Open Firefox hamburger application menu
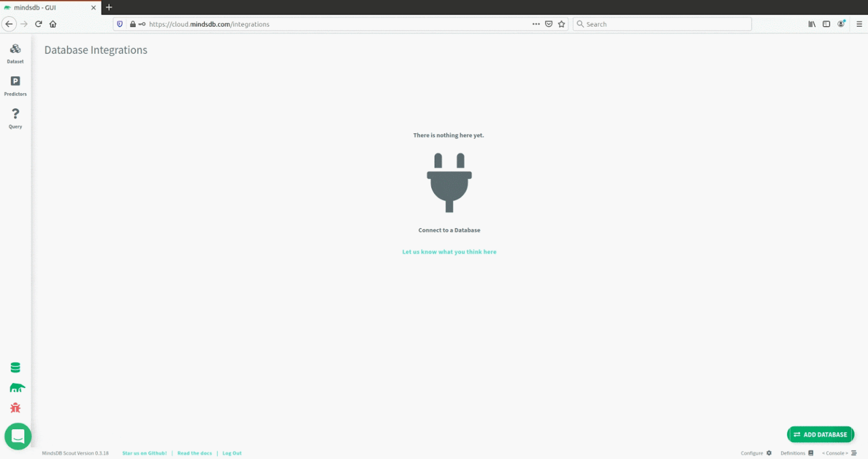The width and height of the screenshot is (868, 459). click(859, 24)
